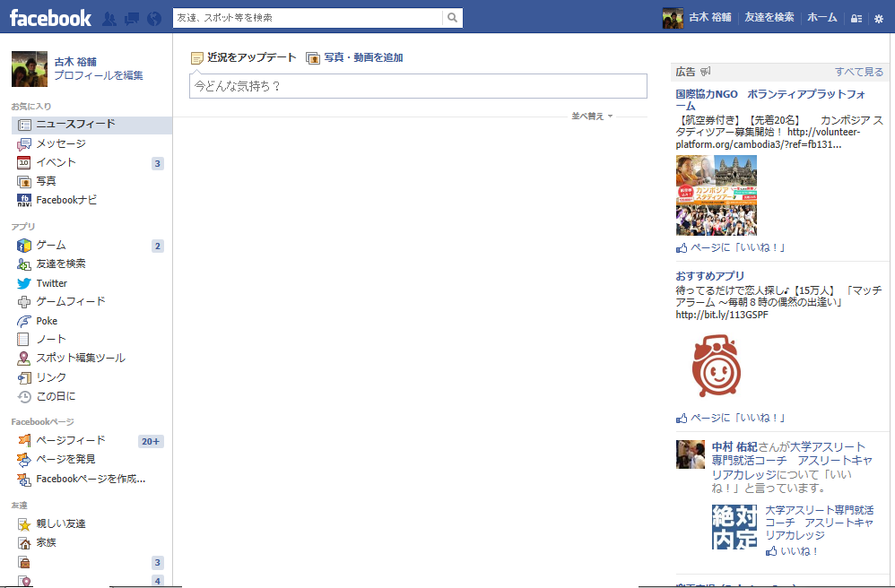The image size is (895, 588).
Task: Open the settings gear menu
Action: pyautogui.click(x=879, y=18)
